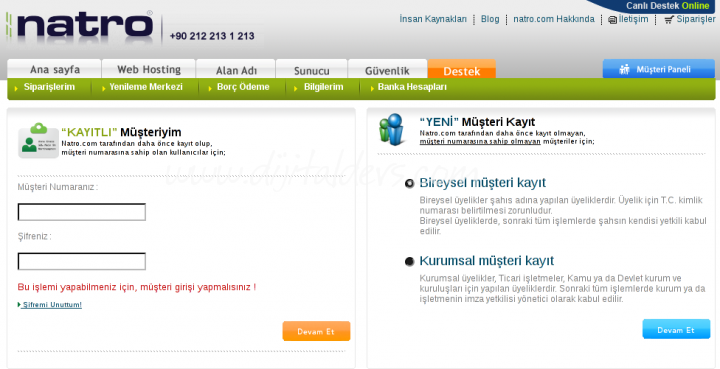Visit the İnsan Kaynakları link
720x369 pixels.
click(433, 19)
